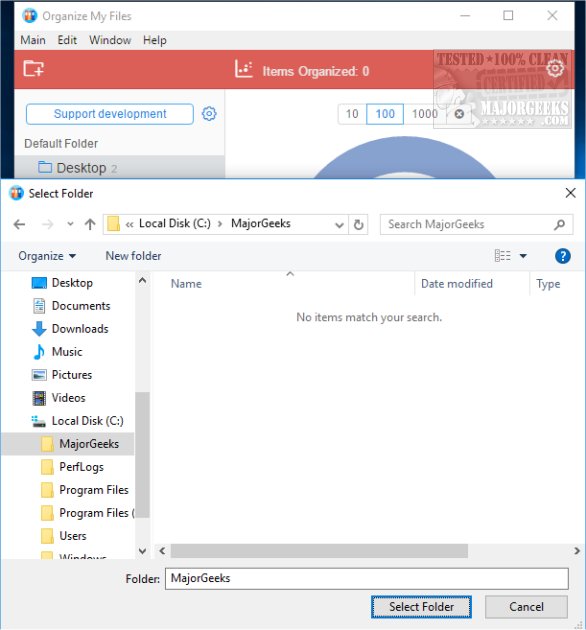Image resolution: width=586 pixels, height=630 pixels.
Task: Cancel the Select Folder dialog
Action: (526, 607)
